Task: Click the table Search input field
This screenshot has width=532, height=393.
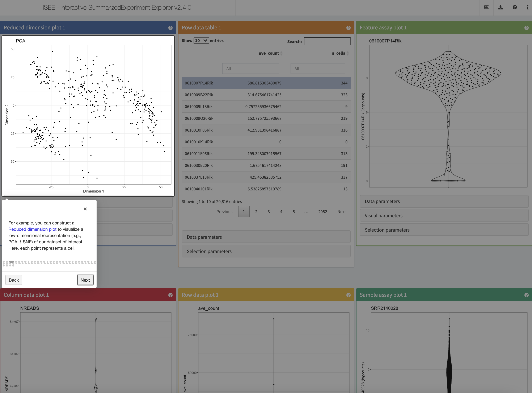Action: (327, 41)
